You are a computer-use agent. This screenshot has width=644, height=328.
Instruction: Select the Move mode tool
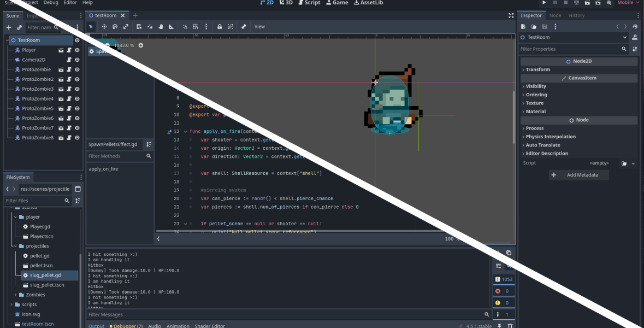(104, 26)
